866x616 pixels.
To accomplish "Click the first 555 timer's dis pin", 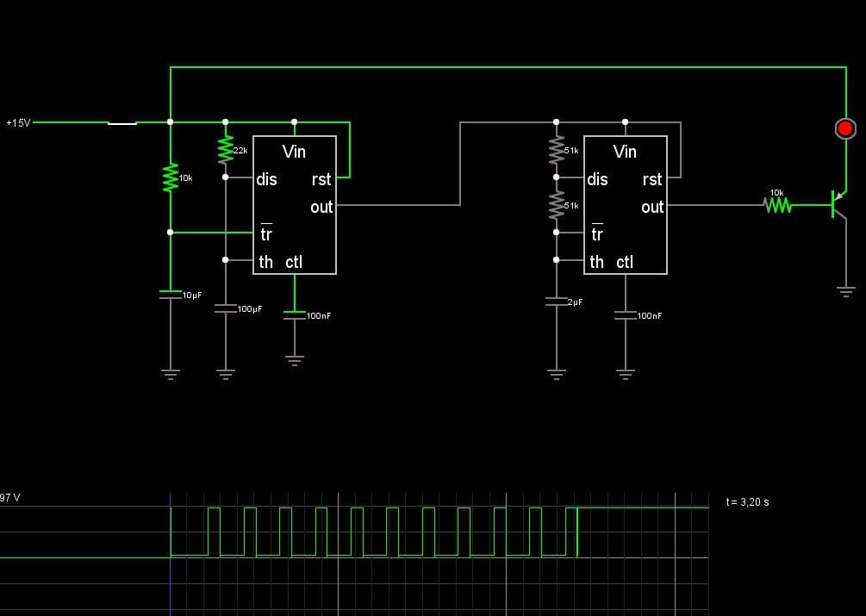I will click(267, 179).
